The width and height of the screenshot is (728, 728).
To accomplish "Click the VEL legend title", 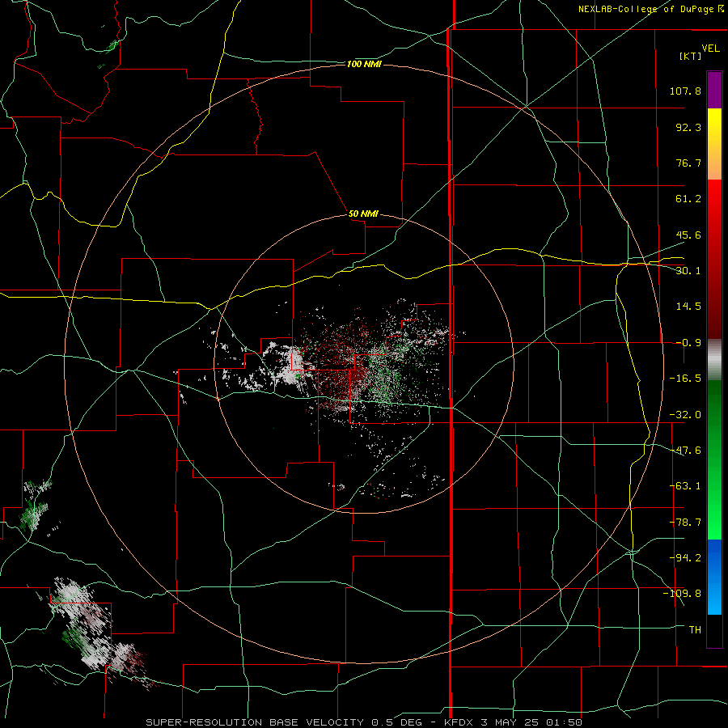I will point(710,49).
